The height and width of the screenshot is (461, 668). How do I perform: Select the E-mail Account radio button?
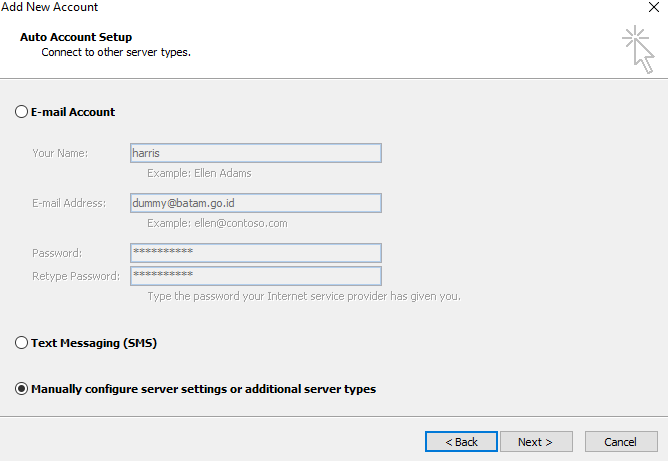tap(22, 112)
